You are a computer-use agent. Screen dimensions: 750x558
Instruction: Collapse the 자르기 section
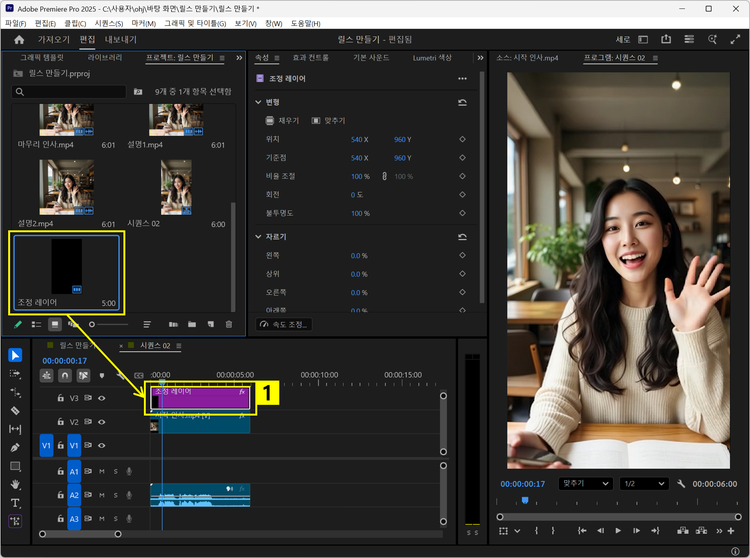[x=258, y=237]
